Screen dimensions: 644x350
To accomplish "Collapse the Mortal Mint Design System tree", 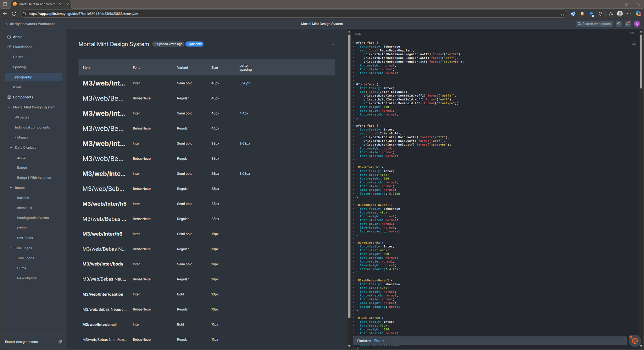I will click(x=9, y=107).
